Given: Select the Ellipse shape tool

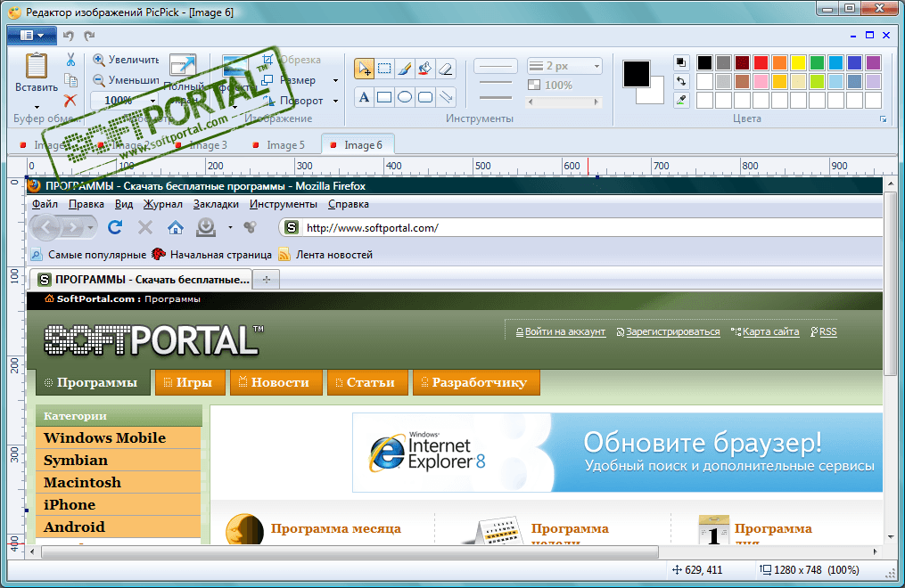Looking at the screenshot, I should click(405, 97).
